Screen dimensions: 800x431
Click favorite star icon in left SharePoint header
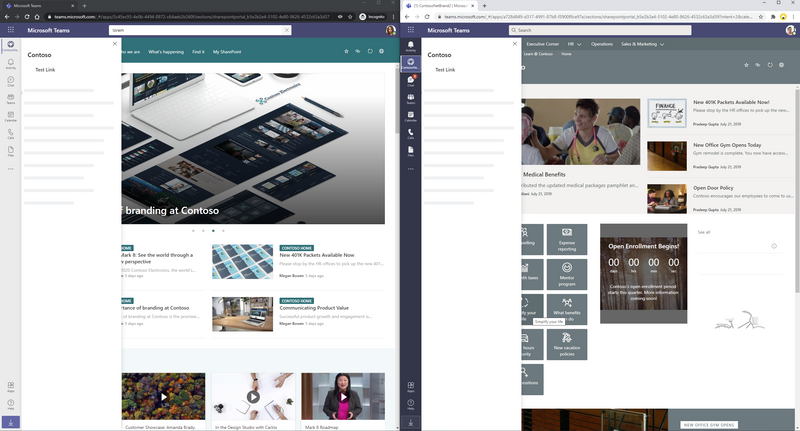click(x=346, y=51)
